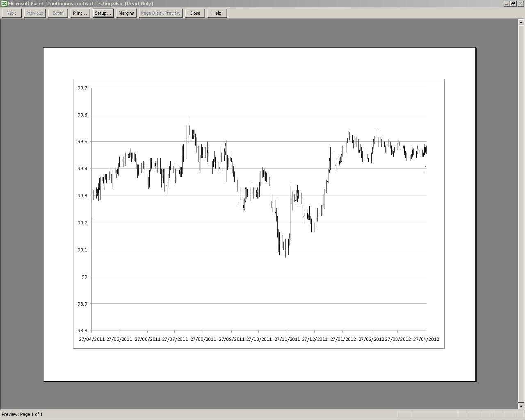
Task: Click the 99.7 axis label
Action: click(x=82, y=88)
